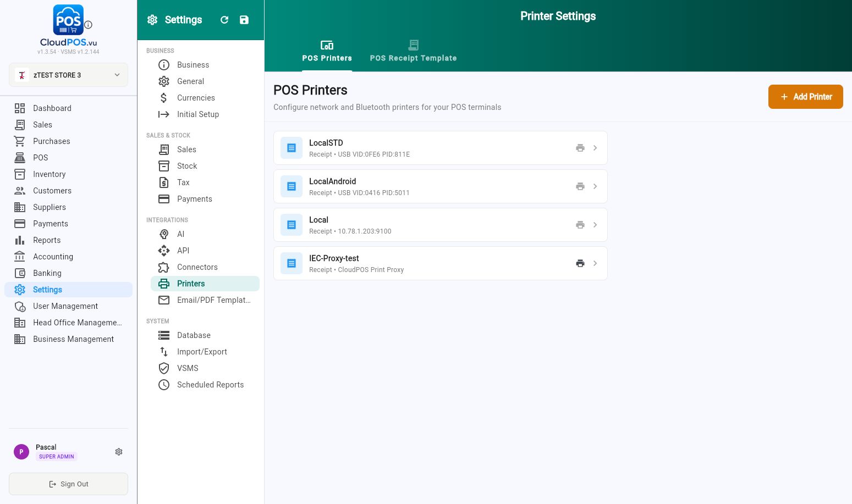Go to Inventory in main sidebar
Screen dimensions: 852x504
click(x=68, y=174)
